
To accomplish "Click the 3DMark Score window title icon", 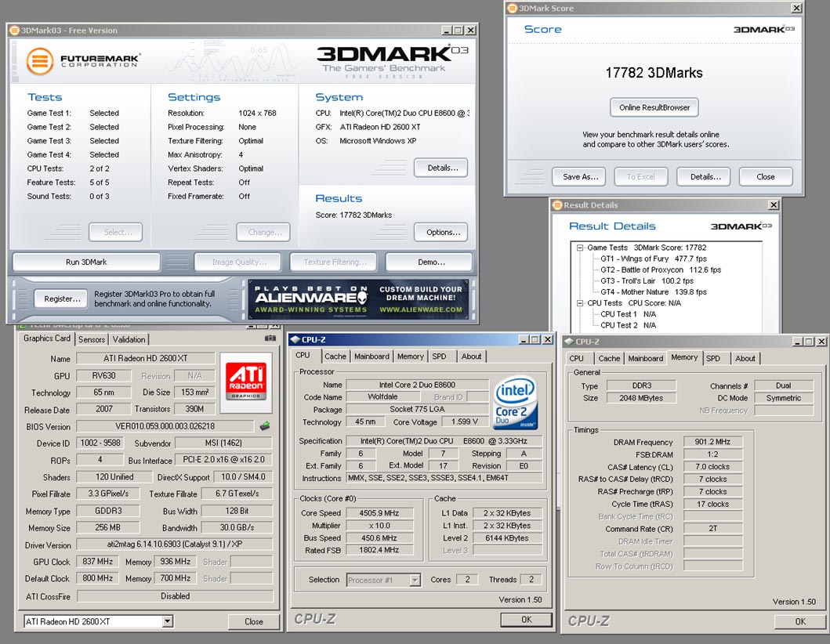I will tap(512, 8).
